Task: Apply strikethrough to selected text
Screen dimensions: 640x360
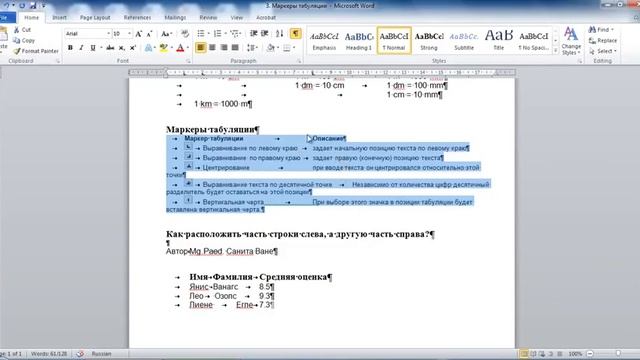Action: (x=110, y=48)
